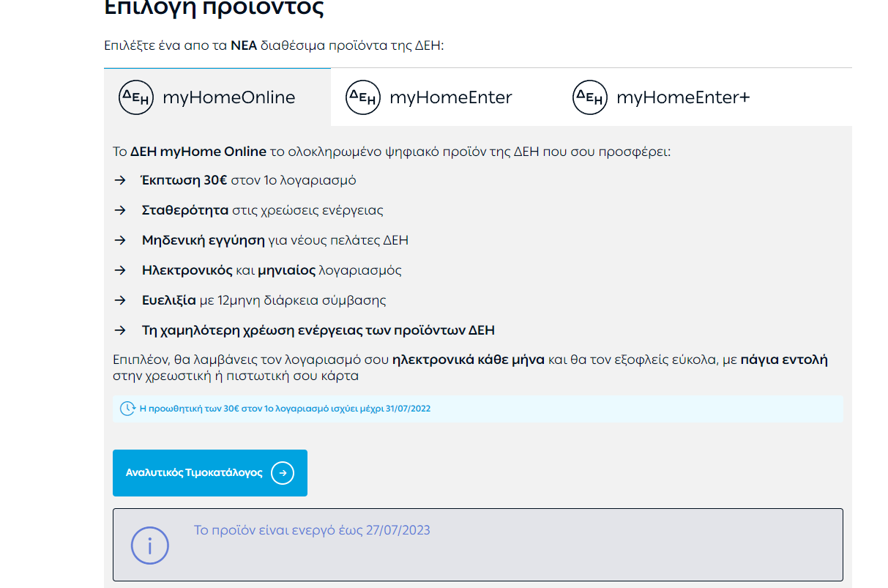Click the ΔΕΗ logo beside myHomeEnter+
The width and height of the screenshot is (888, 588).
pyautogui.click(x=590, y=97)
